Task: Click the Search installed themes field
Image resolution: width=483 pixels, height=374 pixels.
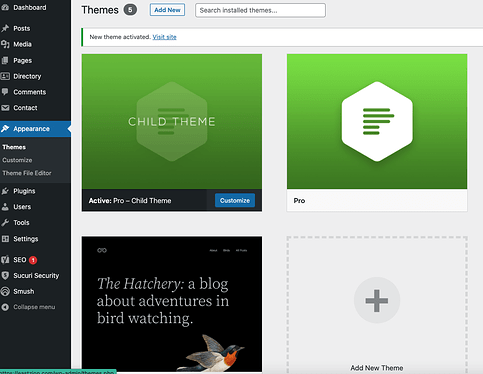Action: (260, 10)
